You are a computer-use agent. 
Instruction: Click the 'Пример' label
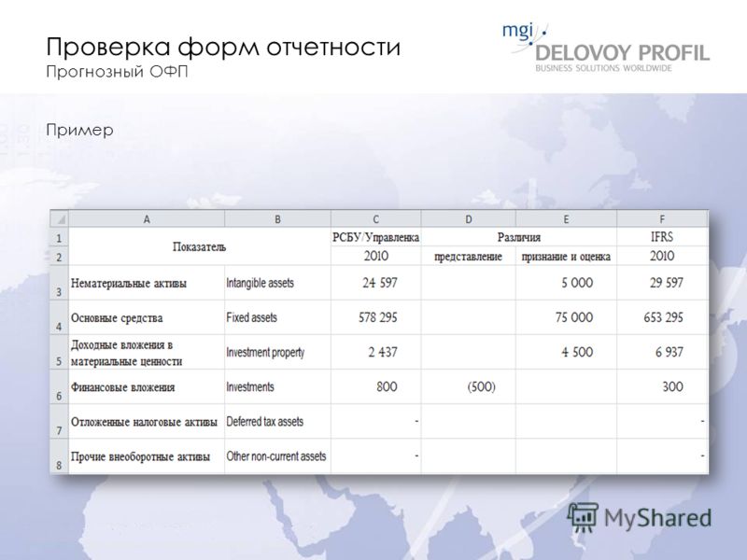(79, 131)
